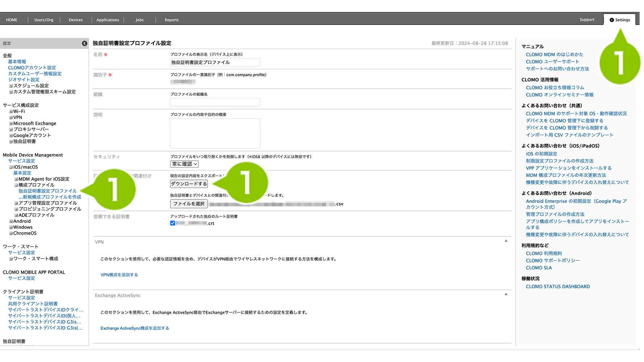
Task: Expand プロビジョニングプロファイル node
Action: pyautogui.click(x=16, y=209)
